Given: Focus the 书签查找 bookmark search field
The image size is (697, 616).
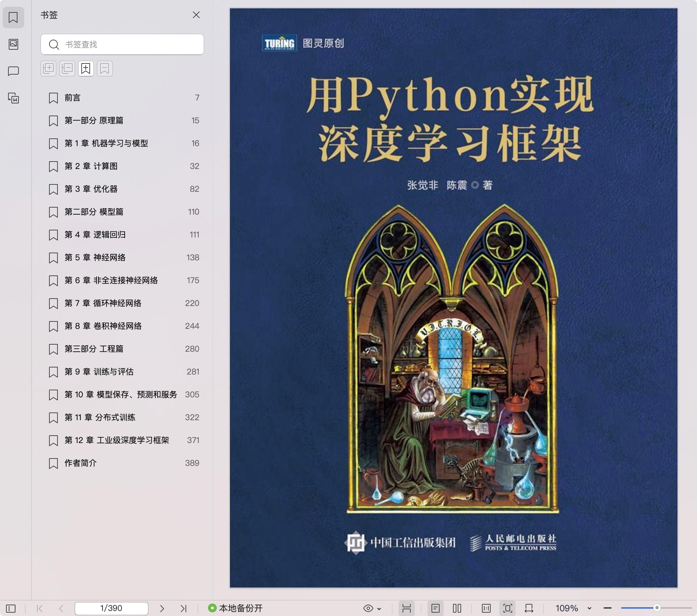Looking at the screenshot, I should pos(122,44).
